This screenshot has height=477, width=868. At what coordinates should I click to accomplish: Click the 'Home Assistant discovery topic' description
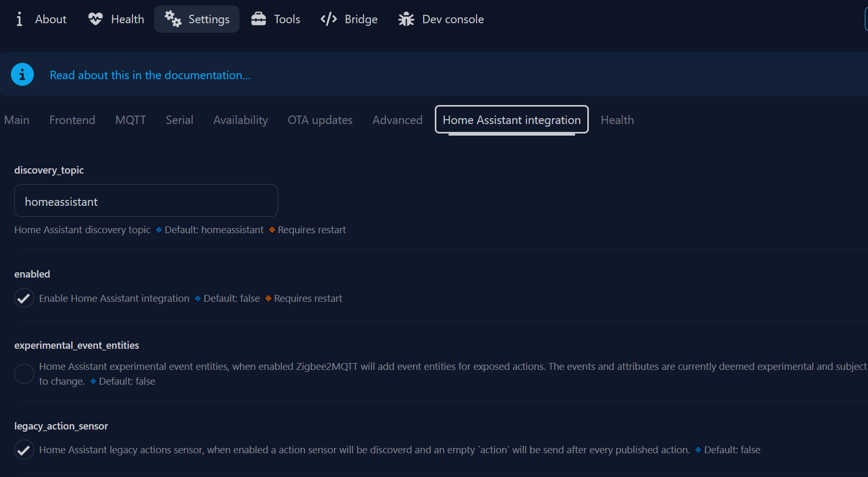pyautogui.click(x=82, y=230)
